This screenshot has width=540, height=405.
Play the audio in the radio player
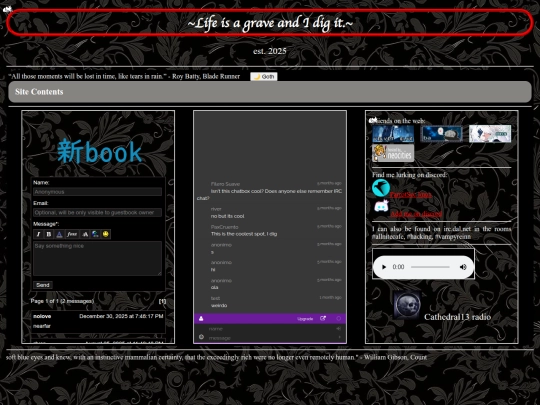384,267
